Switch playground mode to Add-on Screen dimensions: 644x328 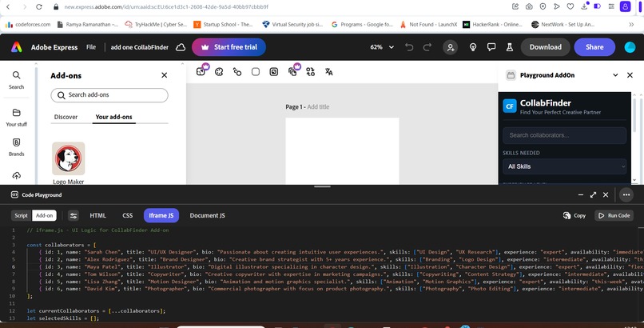[x=45, y=215]
